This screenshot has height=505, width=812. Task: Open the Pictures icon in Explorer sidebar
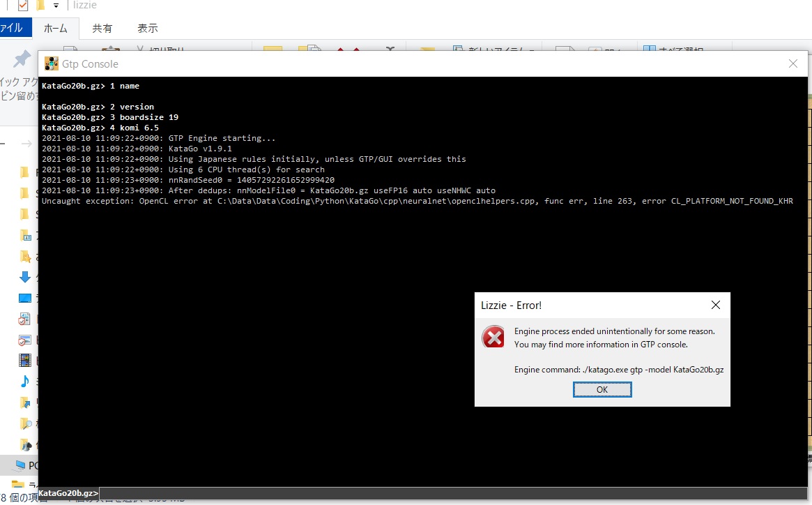click(x=24, y=340)
